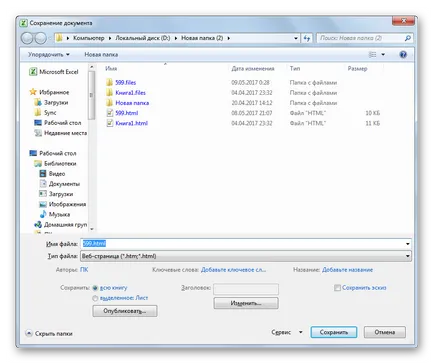Sort by the Имя column header
Image resolution: width=434 pixels, height=364 pixels.
click(111, 68)
